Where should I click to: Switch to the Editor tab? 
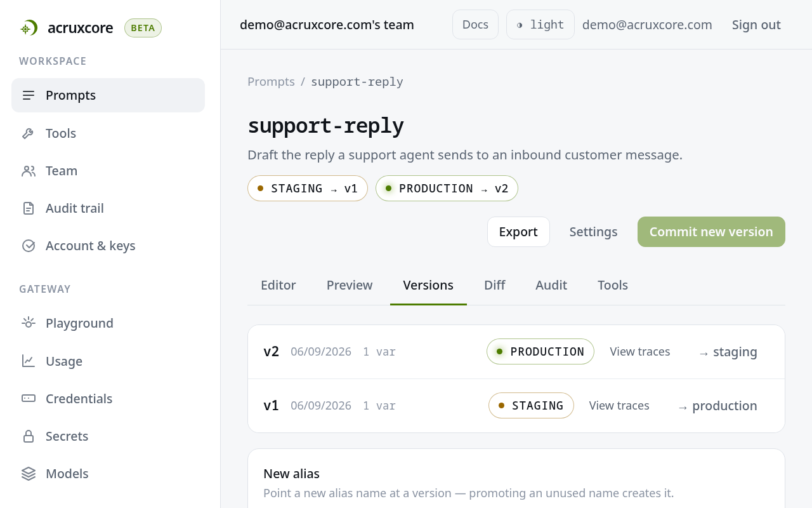[x=278, y=285]
